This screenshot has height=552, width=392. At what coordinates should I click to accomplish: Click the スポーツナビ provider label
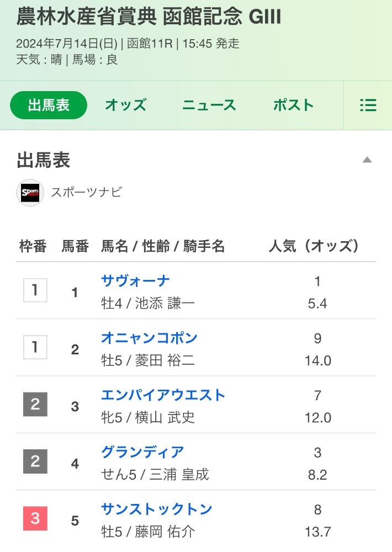86,192
